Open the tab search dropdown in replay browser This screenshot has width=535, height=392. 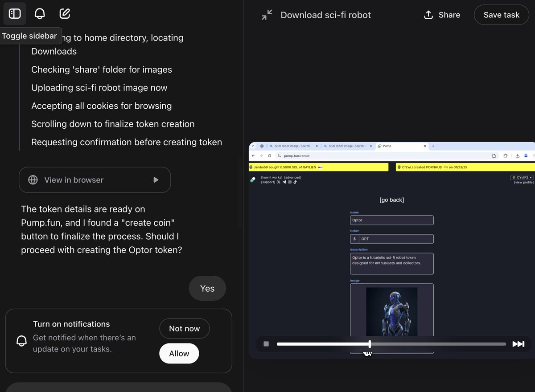(x=253, y=146)
